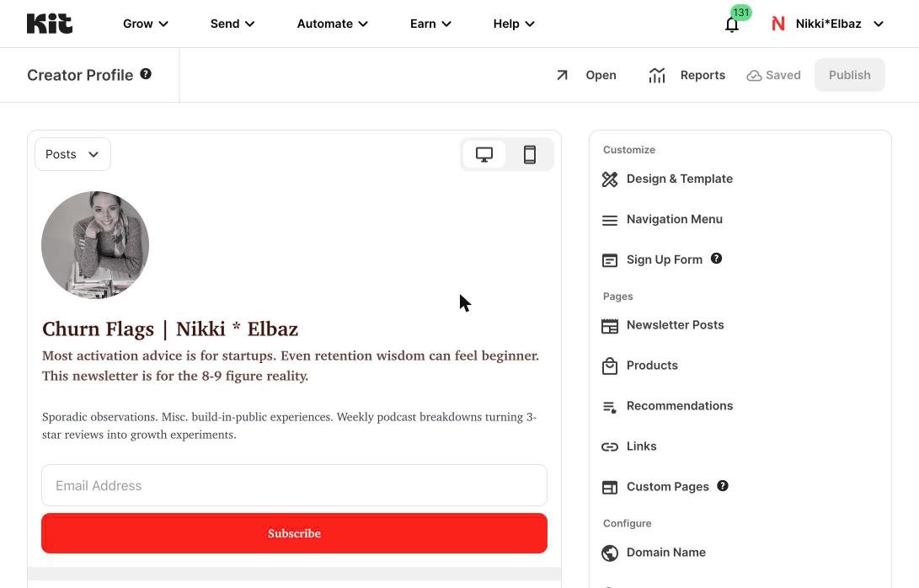The width and height of the screenshot is (919, 588).
Task: Open Domain Name configuration
Action: (x=665, y=553)
